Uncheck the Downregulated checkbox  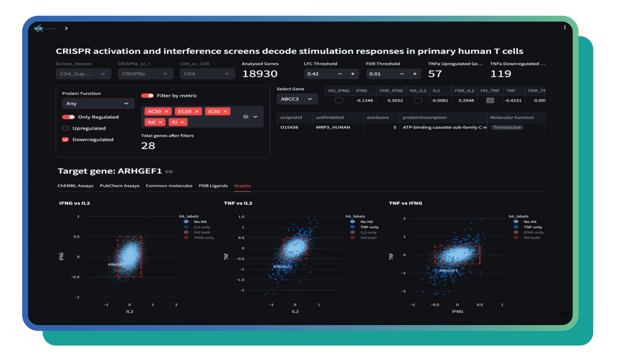coord(65,140)
